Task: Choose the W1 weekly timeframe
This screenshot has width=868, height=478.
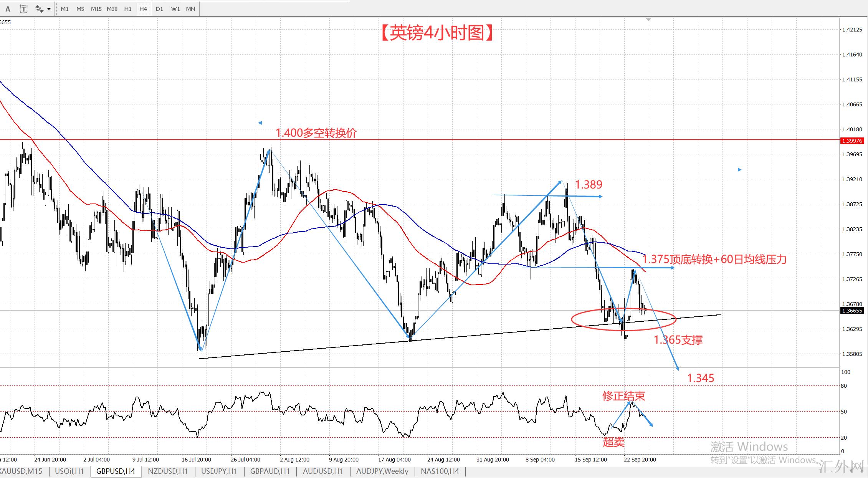Action: coord(175,9)
